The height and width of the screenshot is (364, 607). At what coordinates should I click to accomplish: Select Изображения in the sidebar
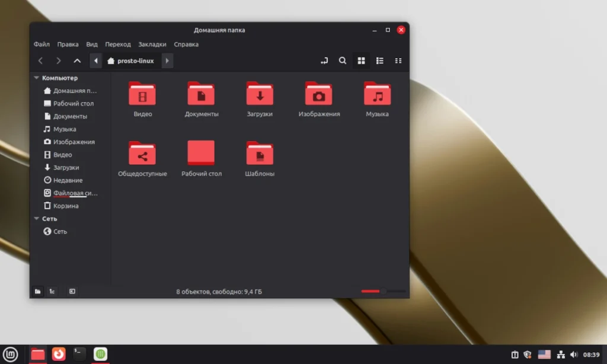coord(70,142)
